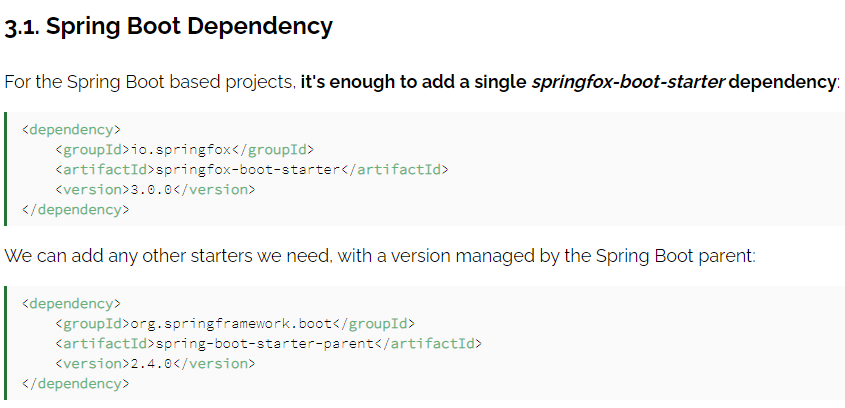Click the closing dependency tag of second code block
This screenshot has height=408, width=845.
pyautogui.click(x=75, y=383)
